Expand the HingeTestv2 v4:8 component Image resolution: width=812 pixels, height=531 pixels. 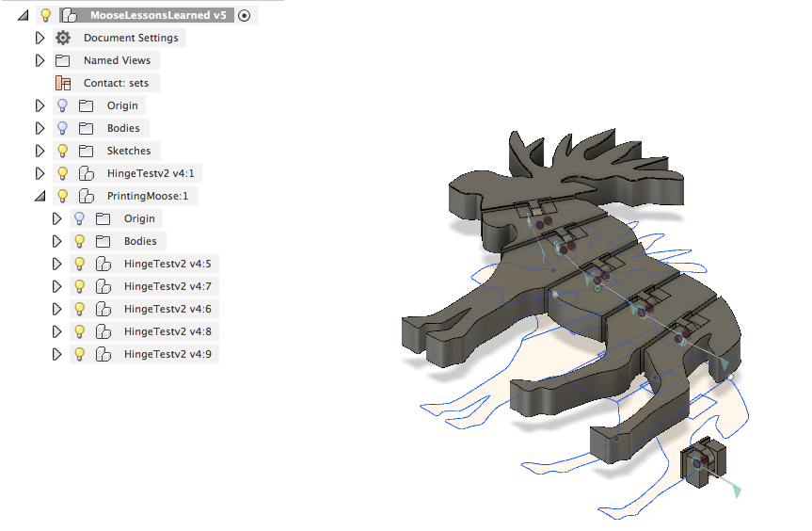point(57,331)
